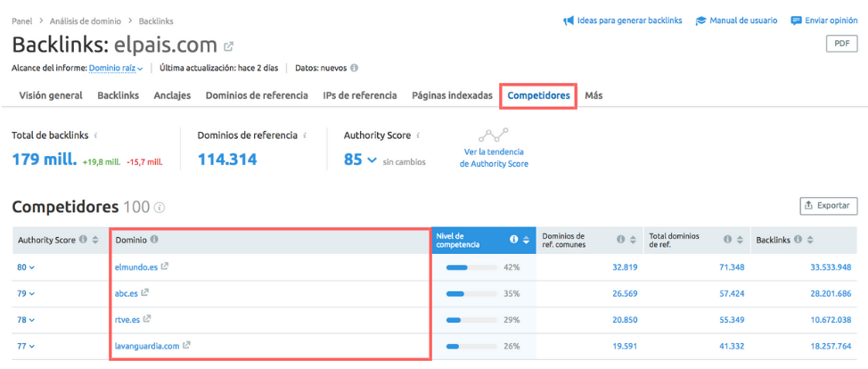Click info icon next to Competidores 100
This screenshot has height=369, width=868.
(x=160, y=208)
